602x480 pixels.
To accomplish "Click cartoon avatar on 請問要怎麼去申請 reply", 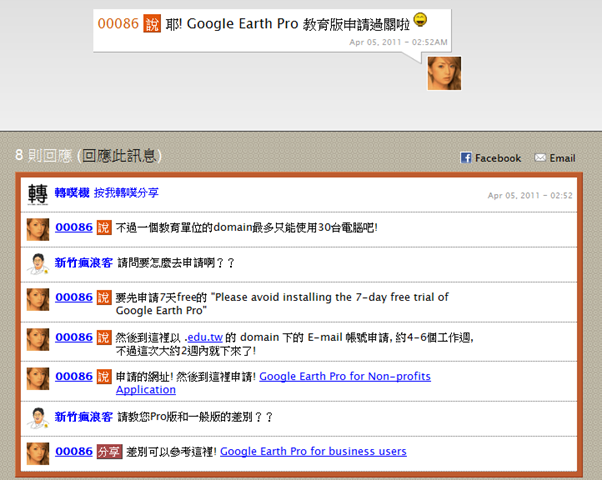I will [38, 264].
